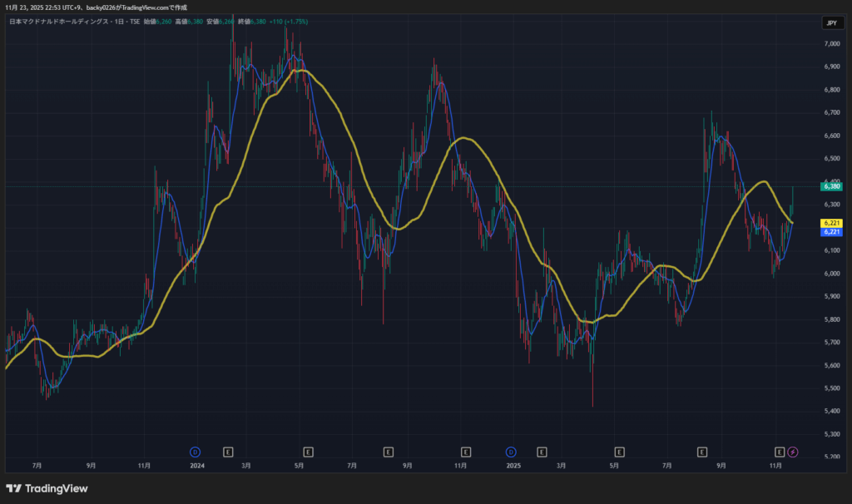The image size is (852, 504).
Task: Click the earnings E marker beside the lightning icon
Action: 780,452
